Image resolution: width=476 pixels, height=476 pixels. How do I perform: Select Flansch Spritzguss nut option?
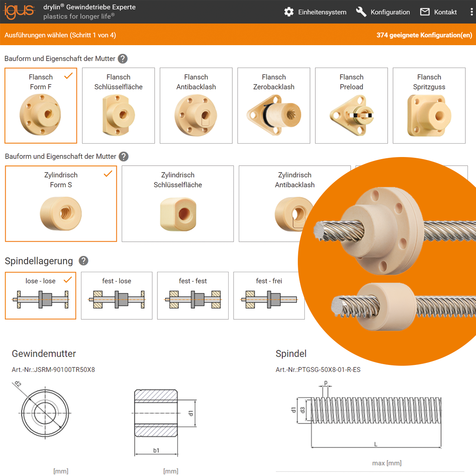click(429, 105)
